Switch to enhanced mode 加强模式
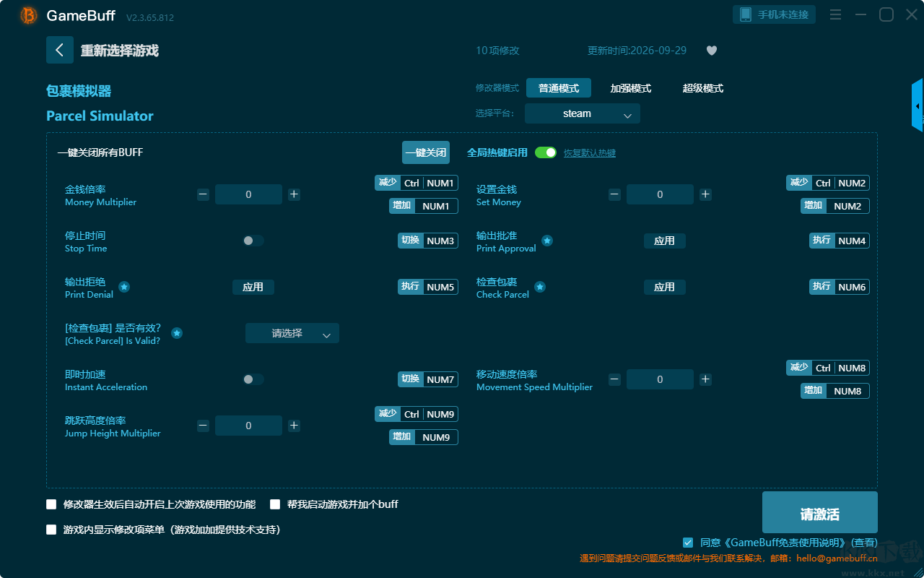 point(631,88)
